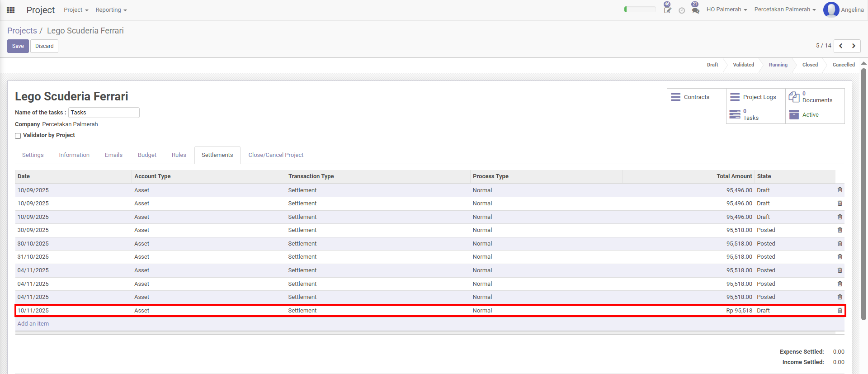Viewport: 868px width, 374px height.
Task: Click the activities clock icon in top bar
Action: point(682,10)
